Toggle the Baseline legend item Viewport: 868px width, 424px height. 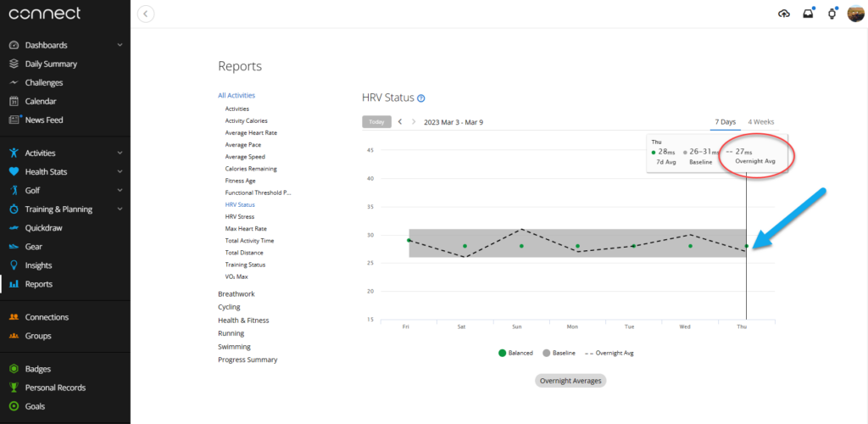pos(559,353)
